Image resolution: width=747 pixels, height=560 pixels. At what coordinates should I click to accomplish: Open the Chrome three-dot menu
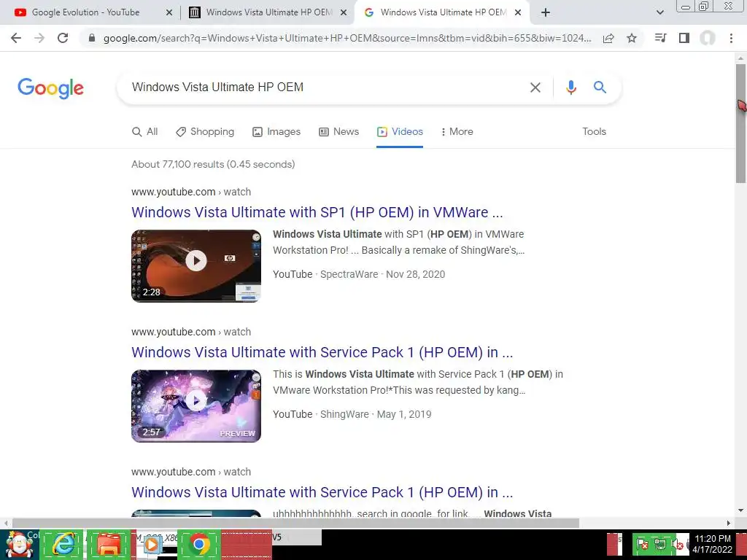point(731,38)
